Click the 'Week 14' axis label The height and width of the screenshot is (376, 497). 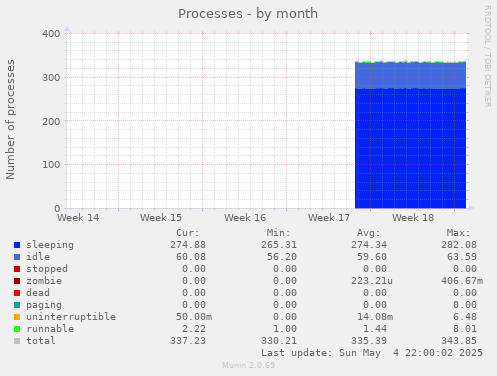pos(78,218)
